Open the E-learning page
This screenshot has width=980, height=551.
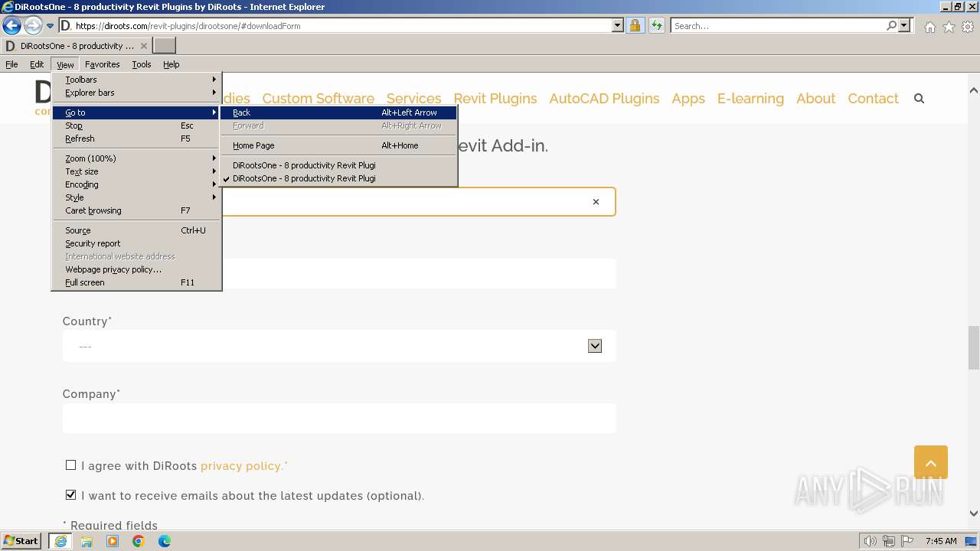750,99
